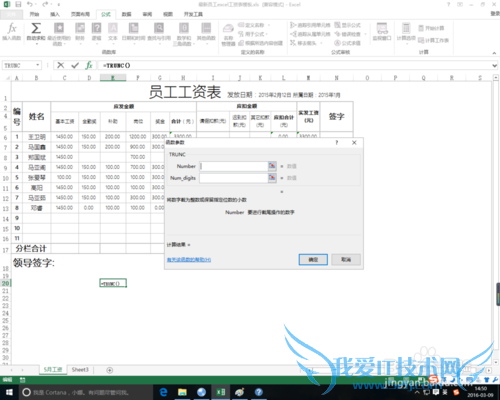Click into the Number input field
This screenshot has width=500, height=400.
tap(234, 166)
